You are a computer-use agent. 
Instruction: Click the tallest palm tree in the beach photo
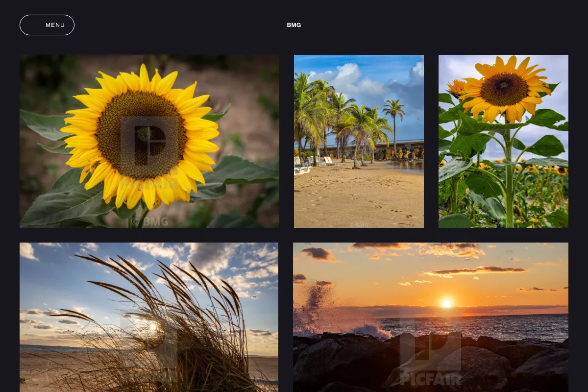coord(394,125)
